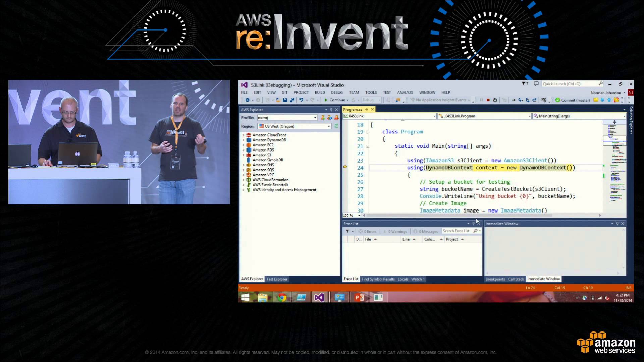Image resolution: width=644 pixels, height=362 pixels.
Task: Open the FILE menu
Action: (x=244, y=93)
